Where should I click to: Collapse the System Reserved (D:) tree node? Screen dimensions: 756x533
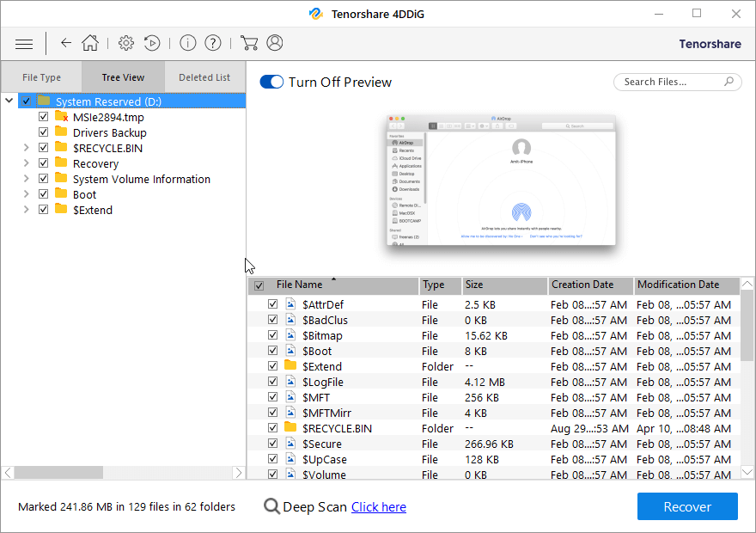pos(9,101)
